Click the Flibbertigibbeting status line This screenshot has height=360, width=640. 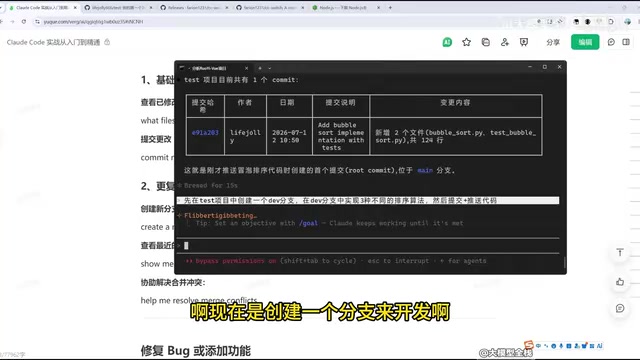tap(220, 216)
